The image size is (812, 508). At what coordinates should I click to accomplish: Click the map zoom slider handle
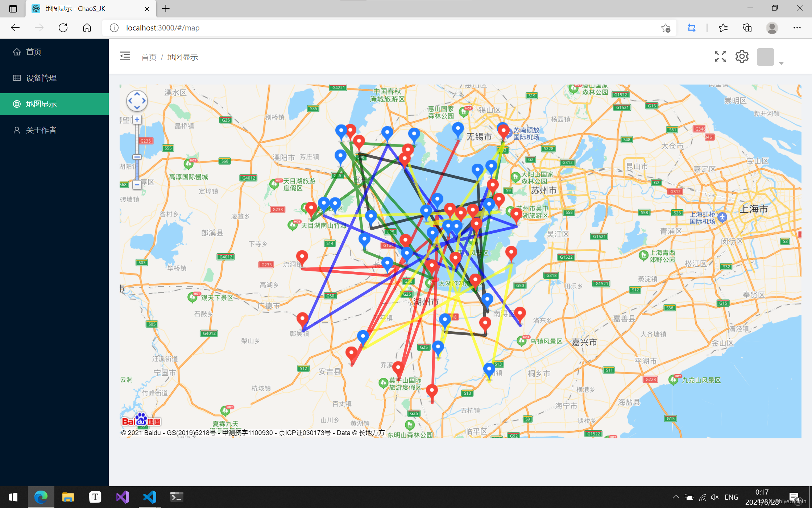click(x=137, y=157)
